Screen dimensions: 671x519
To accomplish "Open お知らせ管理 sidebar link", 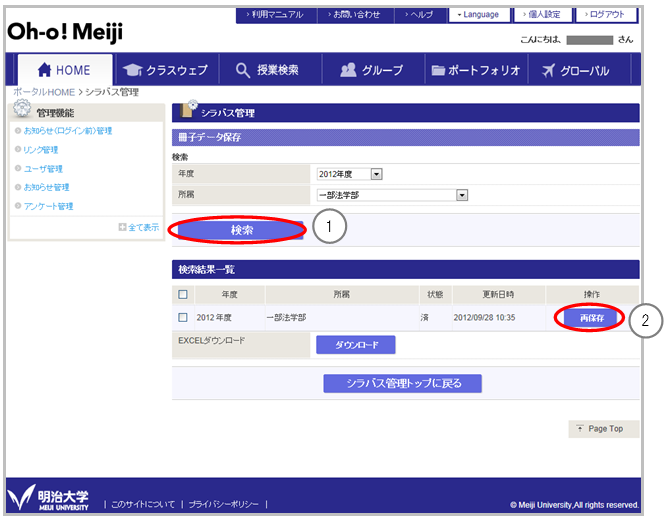I will [46, 187].
